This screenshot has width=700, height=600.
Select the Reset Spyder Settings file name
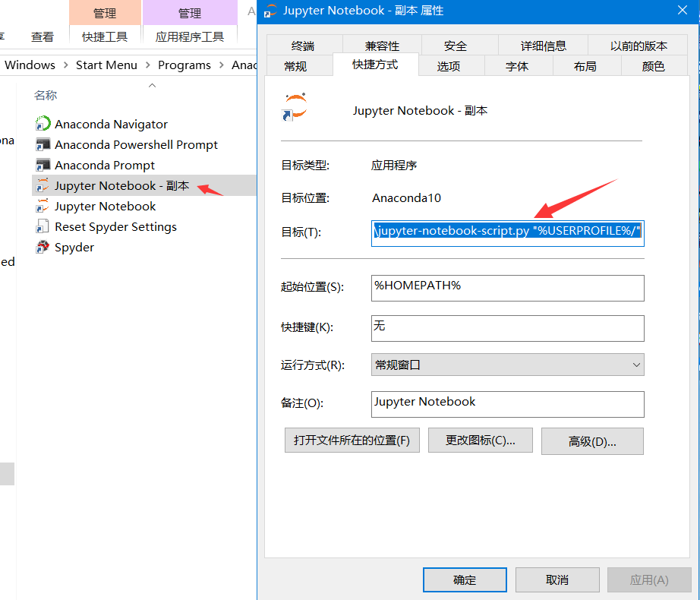coord(115,227)
